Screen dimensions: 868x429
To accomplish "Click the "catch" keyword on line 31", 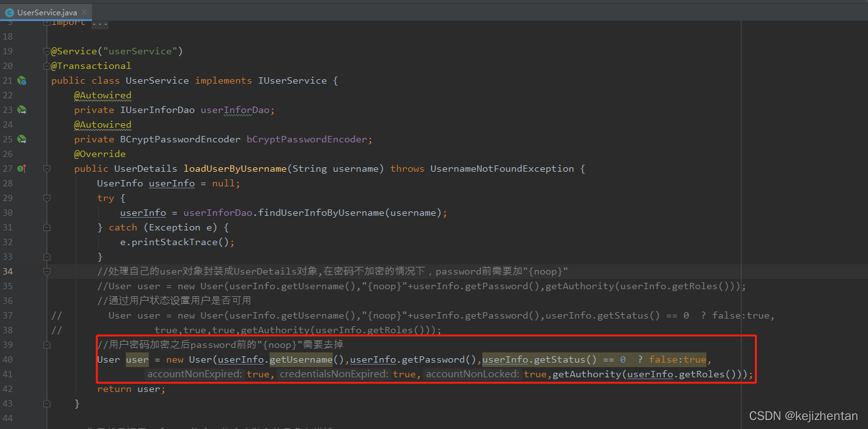I will [x=123, y=227].
